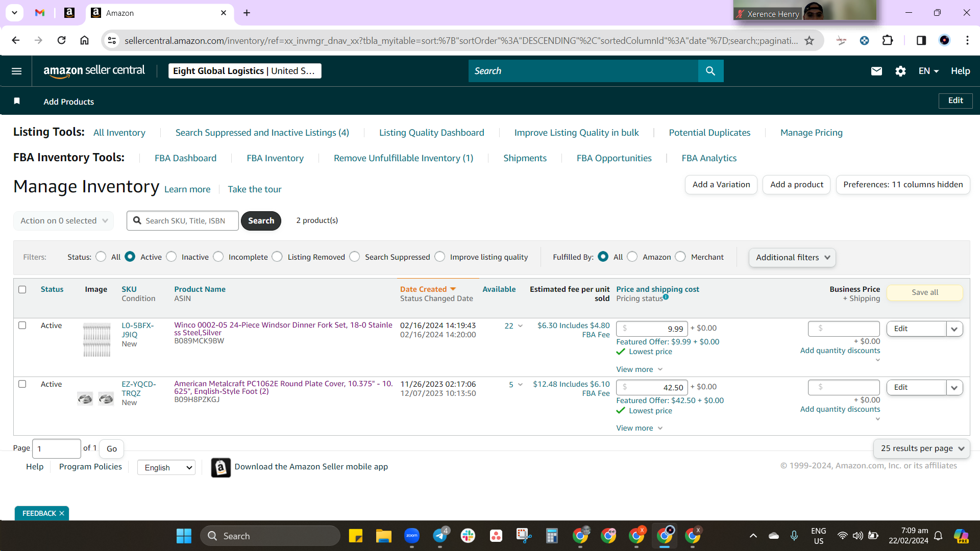Click the Save all button
980x551 pixels.
(925, 292)
